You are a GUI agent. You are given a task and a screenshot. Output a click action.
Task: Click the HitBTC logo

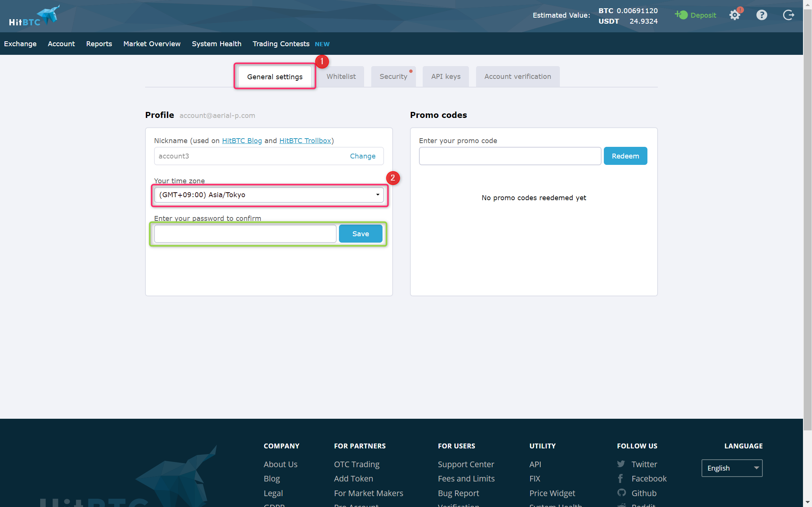click(x=34, y=16)
